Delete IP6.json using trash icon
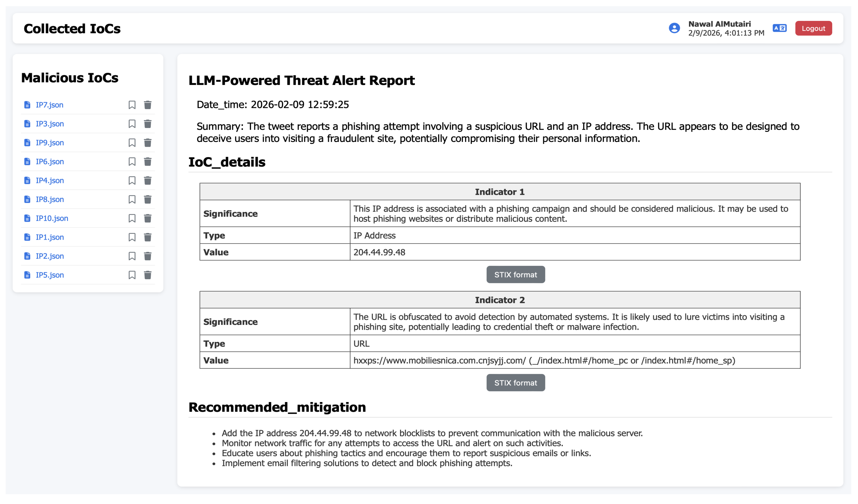 [147, 162]
